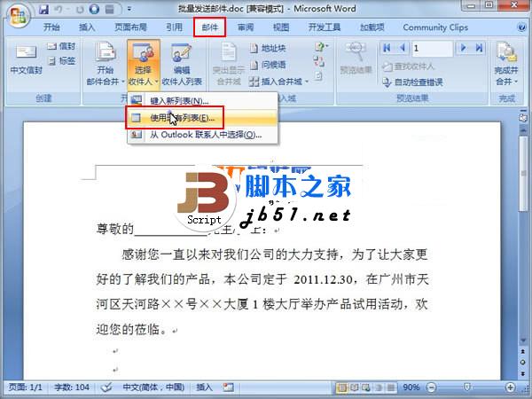Switch to 页面布局 tab
This screenshot has height=399, width=532.
tap(130, 27)
